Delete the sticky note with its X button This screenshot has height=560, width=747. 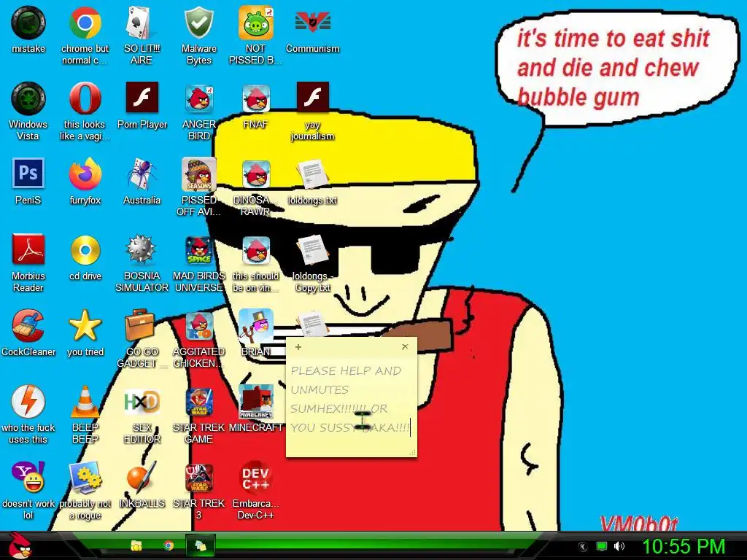point(405,346)
